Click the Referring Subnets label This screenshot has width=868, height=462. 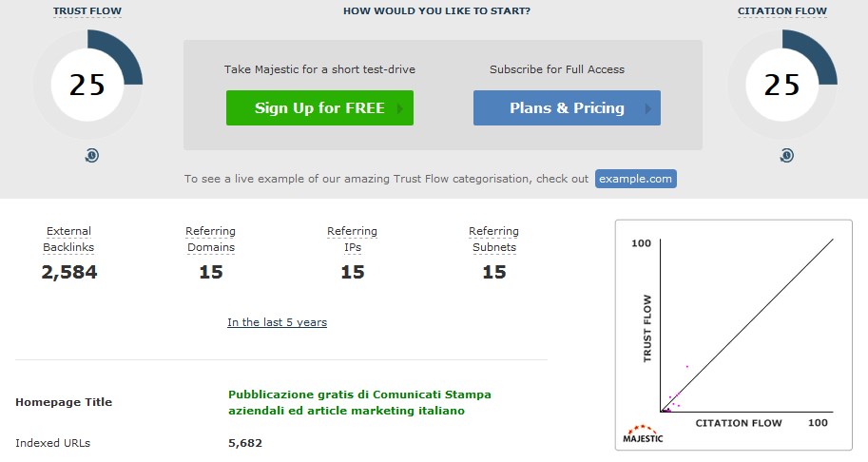click(x=493, y=240)
